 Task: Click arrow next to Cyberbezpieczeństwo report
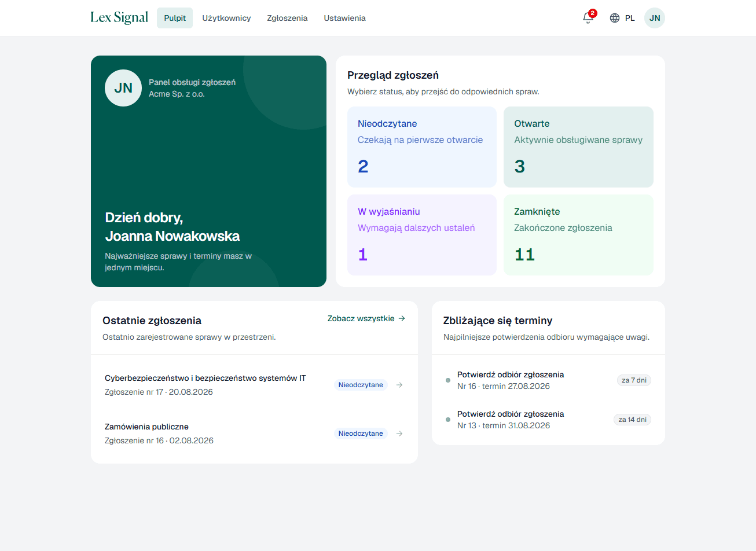(x=399, y=385)
